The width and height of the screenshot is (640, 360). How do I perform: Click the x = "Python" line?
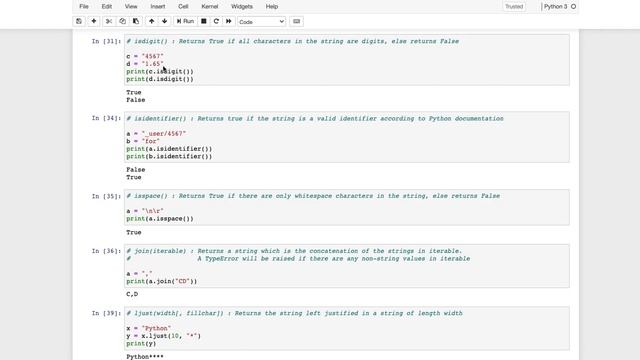point(149,328)
